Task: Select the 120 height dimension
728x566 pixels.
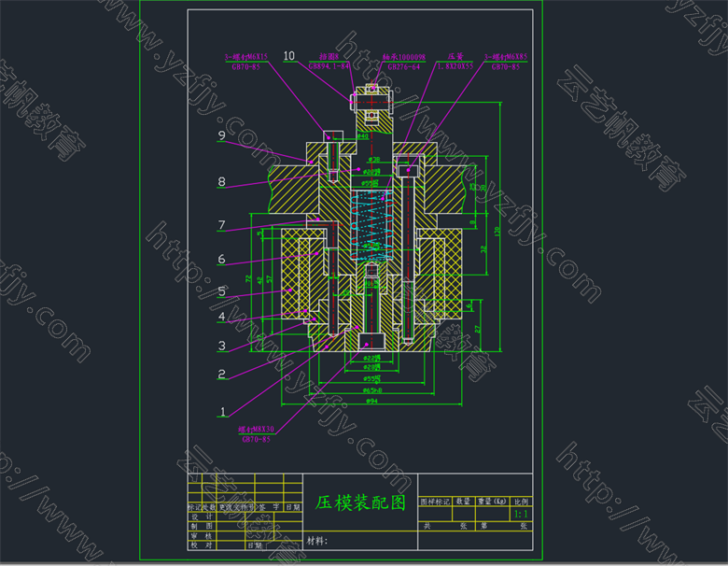Action: (497, 231)
